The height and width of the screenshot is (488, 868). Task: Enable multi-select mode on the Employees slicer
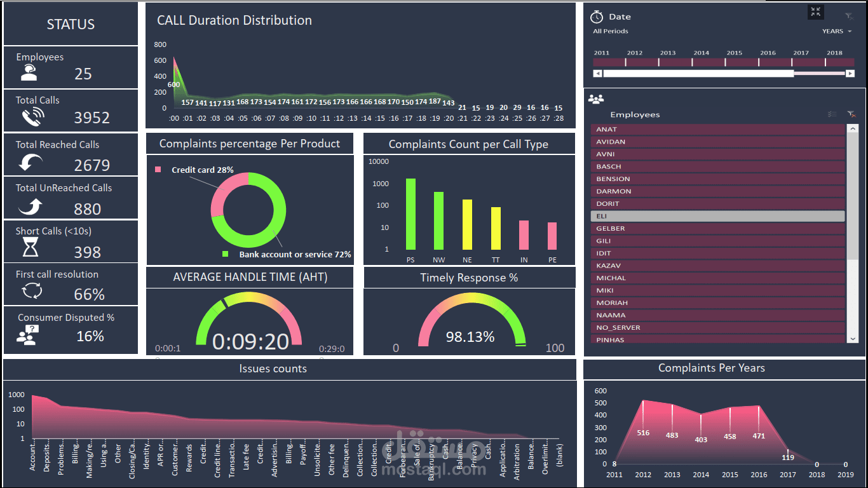(832, 114)
